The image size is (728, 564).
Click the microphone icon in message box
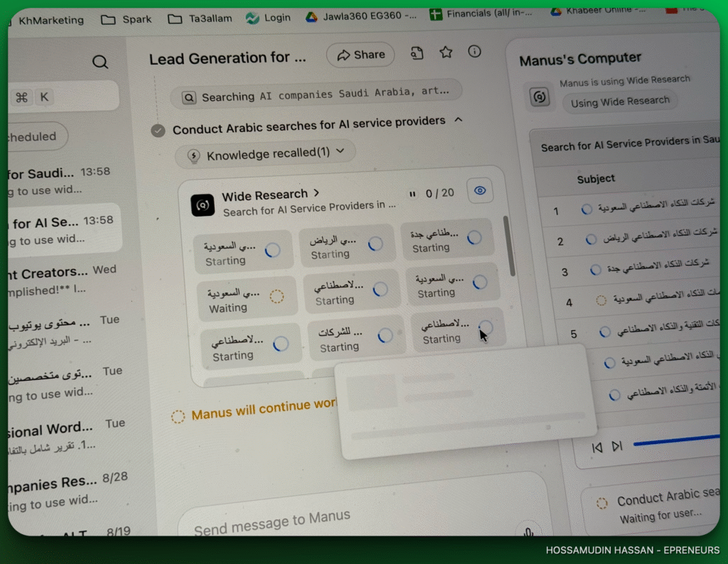(x=528, y=531)
